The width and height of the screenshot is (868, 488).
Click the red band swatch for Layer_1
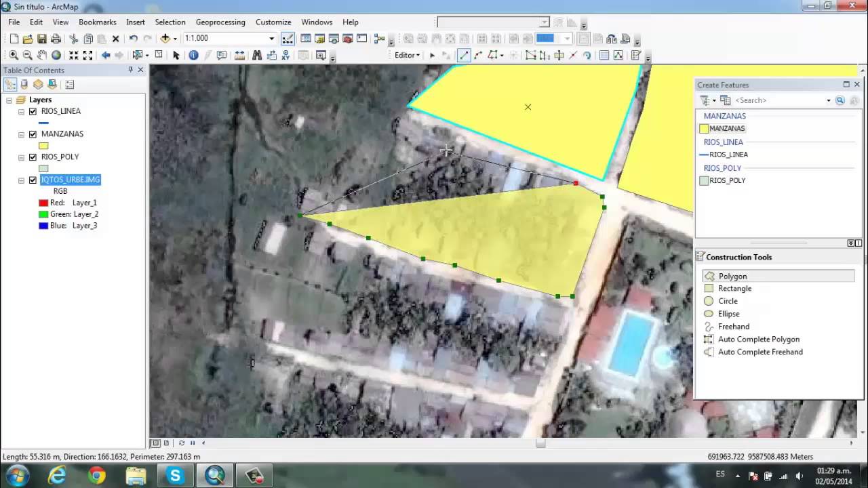pos(43,203)
